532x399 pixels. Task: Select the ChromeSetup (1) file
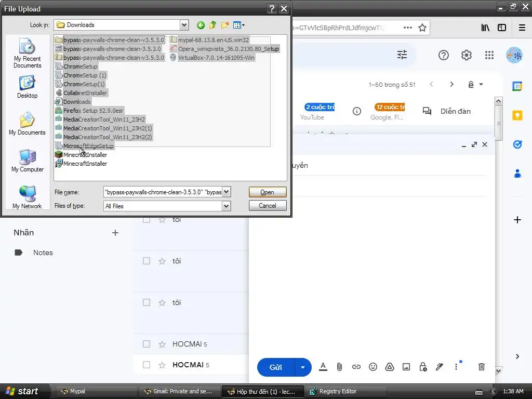[x=81, y=75]
